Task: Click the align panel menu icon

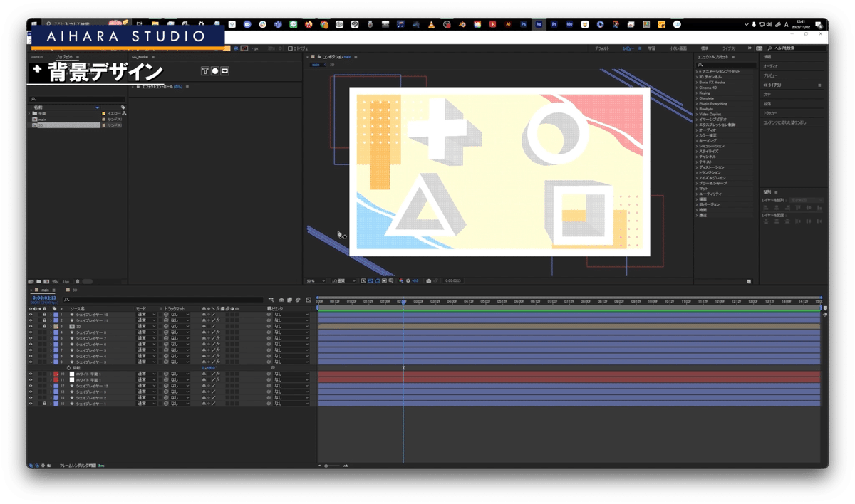Action: (776, 191)
